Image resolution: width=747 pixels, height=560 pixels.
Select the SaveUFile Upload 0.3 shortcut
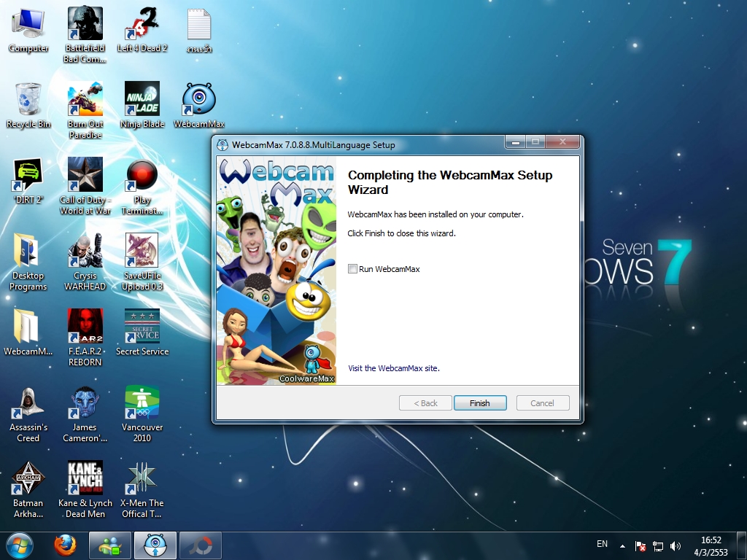142,262
